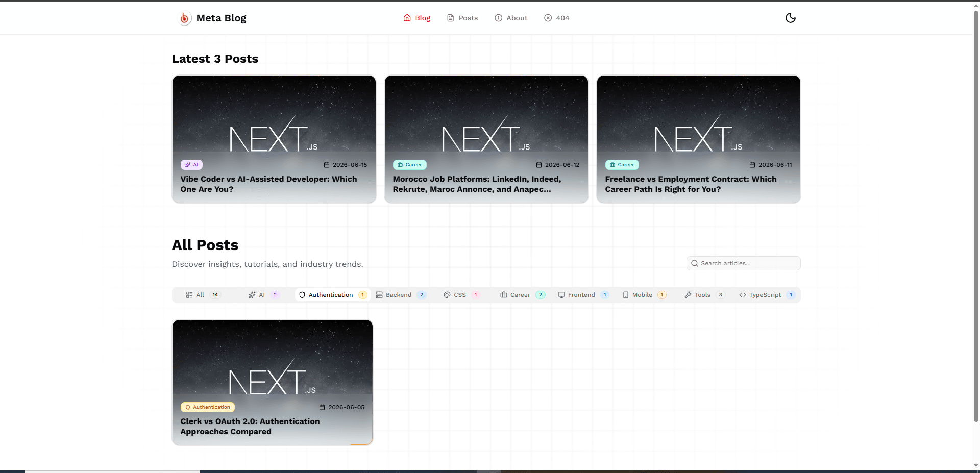Screen dimensions: 980x473
Task: Click the Meta Blog site title
Action: click(221, 18)
